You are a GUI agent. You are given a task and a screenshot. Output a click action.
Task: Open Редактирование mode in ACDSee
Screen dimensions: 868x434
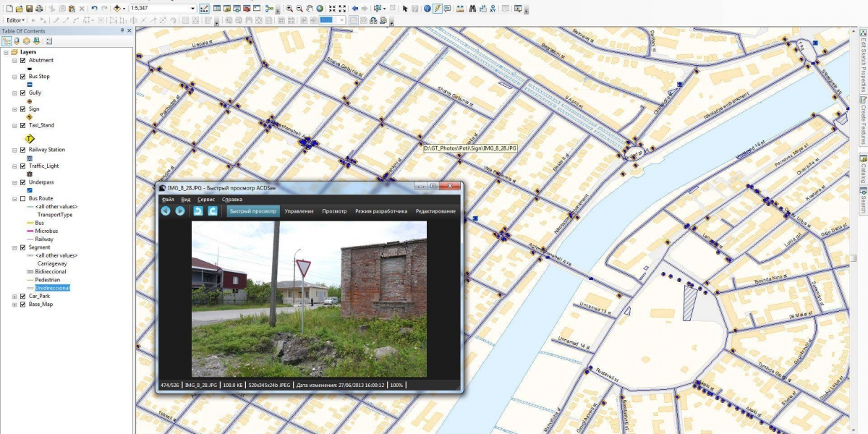pos(435,211)
